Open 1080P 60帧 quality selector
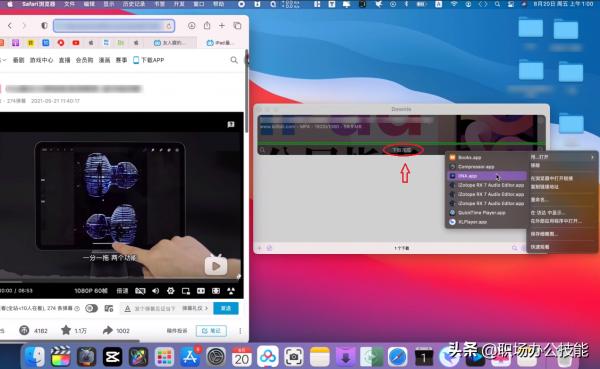The width and height of the screenshot is (600, 369). pyautogui.click(x=91, y=291)
